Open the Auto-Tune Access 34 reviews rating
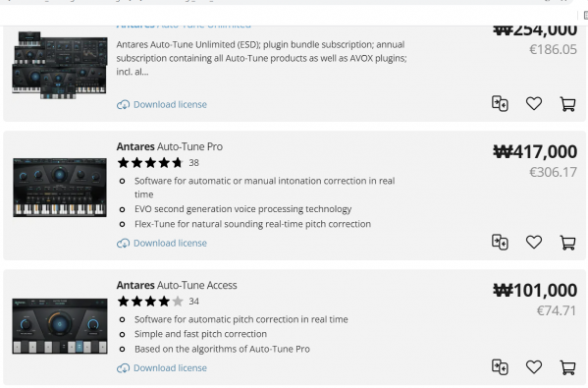This screenshot has width=588, height=388. 158,302
